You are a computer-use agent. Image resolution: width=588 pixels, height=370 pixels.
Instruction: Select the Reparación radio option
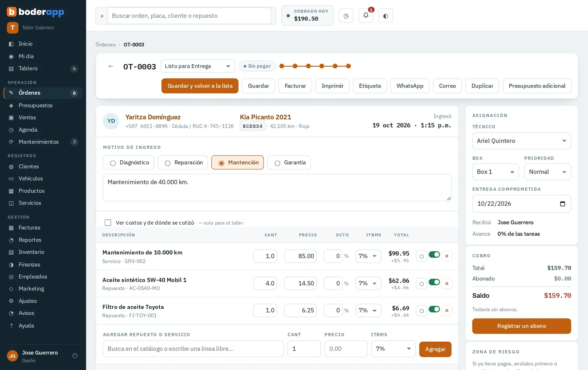[183, 163]
